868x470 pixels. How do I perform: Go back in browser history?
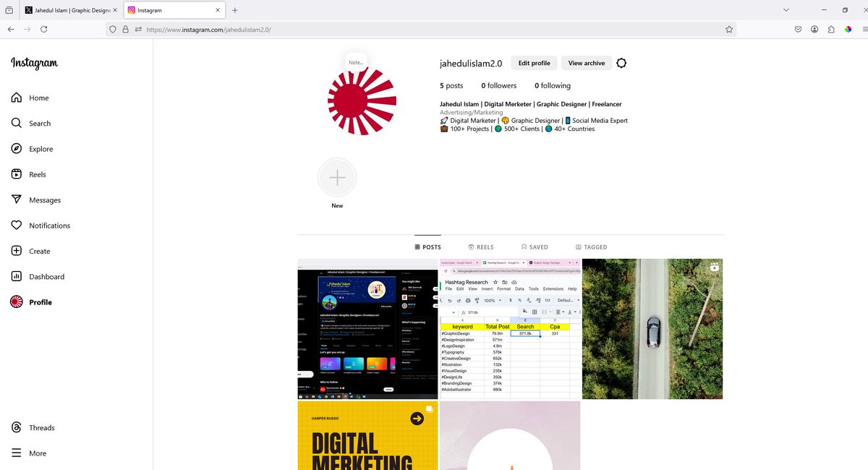(10, 30)
